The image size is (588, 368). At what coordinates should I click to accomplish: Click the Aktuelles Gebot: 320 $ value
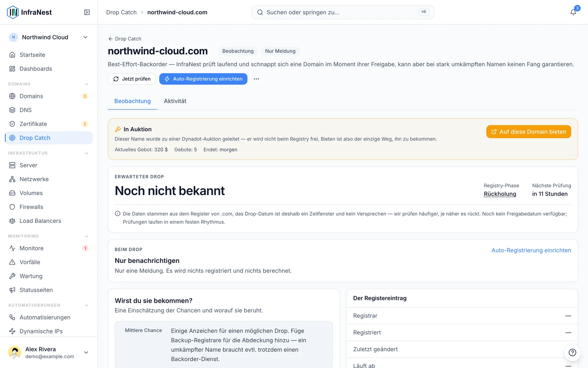[x=141, y=149]
